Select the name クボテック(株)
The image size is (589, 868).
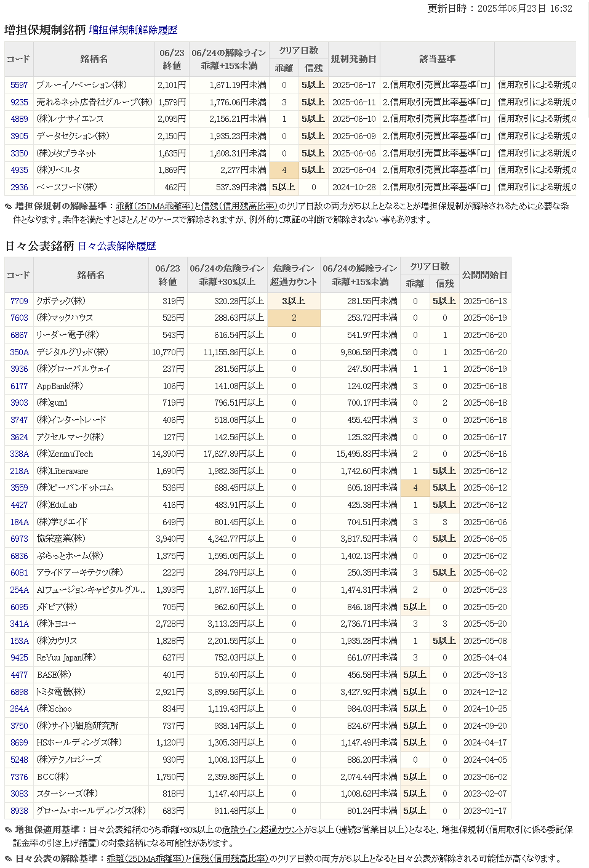(61, 301)
